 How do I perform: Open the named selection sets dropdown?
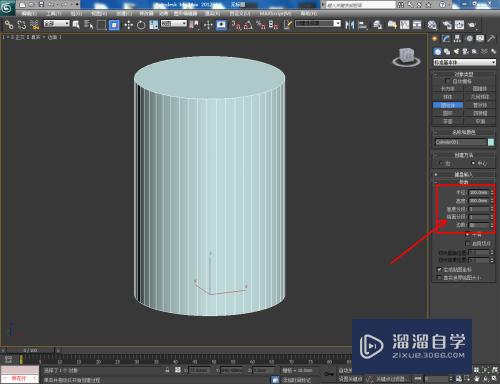(318, 23)
